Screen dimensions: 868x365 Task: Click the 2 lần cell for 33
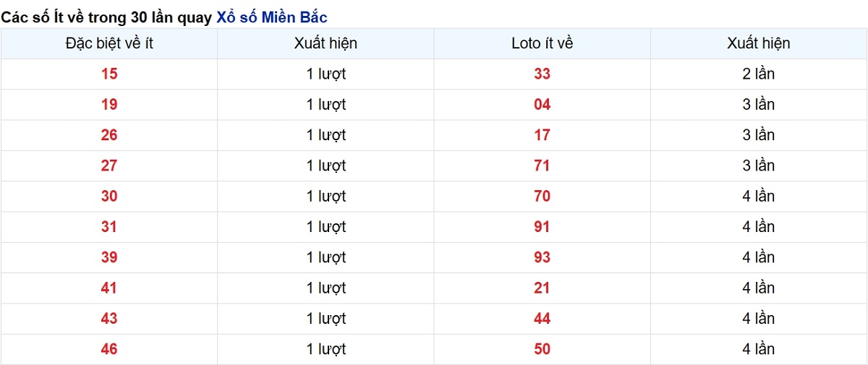pos(759,74)
